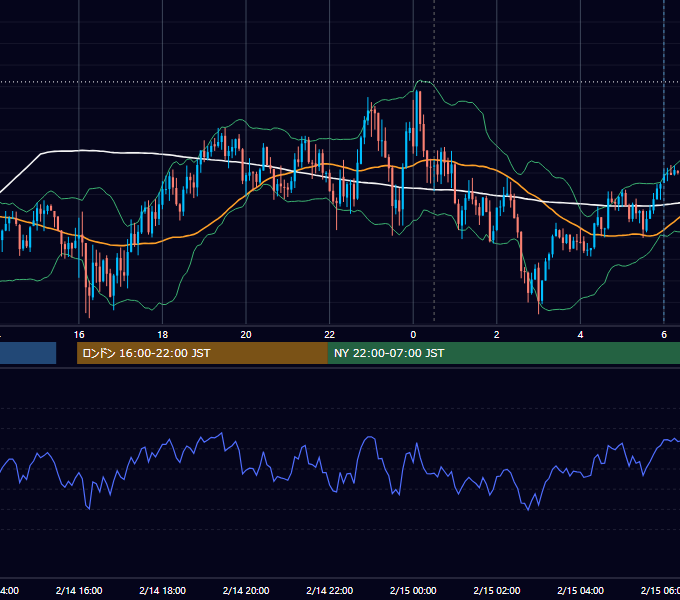This screenshot has width=680, height=600.
Task: Click the hour label 4 under chart
Action: (580, 335)
